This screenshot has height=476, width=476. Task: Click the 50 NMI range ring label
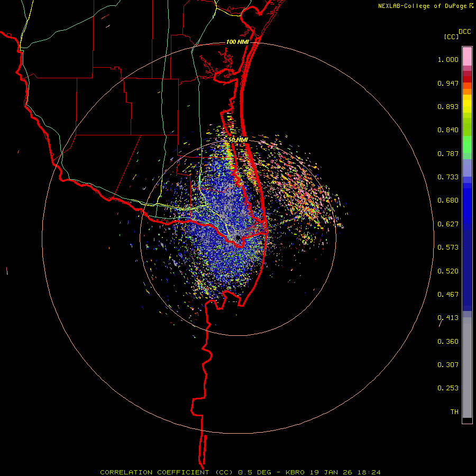click(239, 140)
